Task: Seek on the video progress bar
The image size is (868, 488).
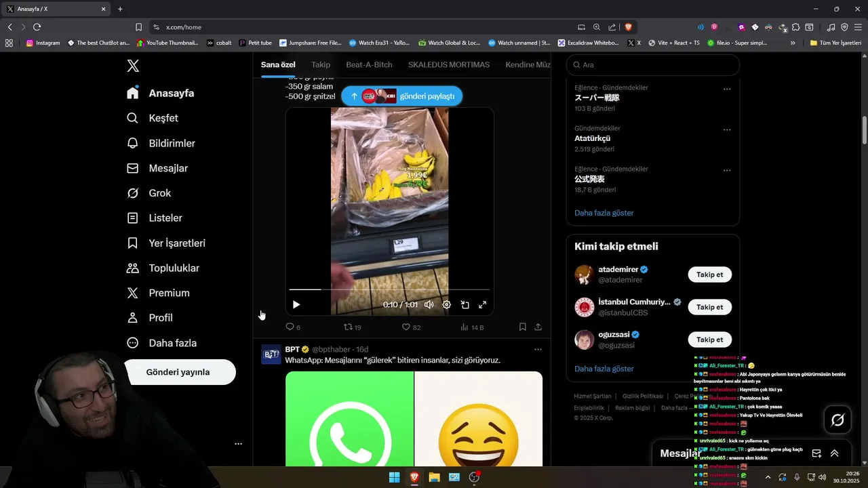Action: click(x=389, y=289)
